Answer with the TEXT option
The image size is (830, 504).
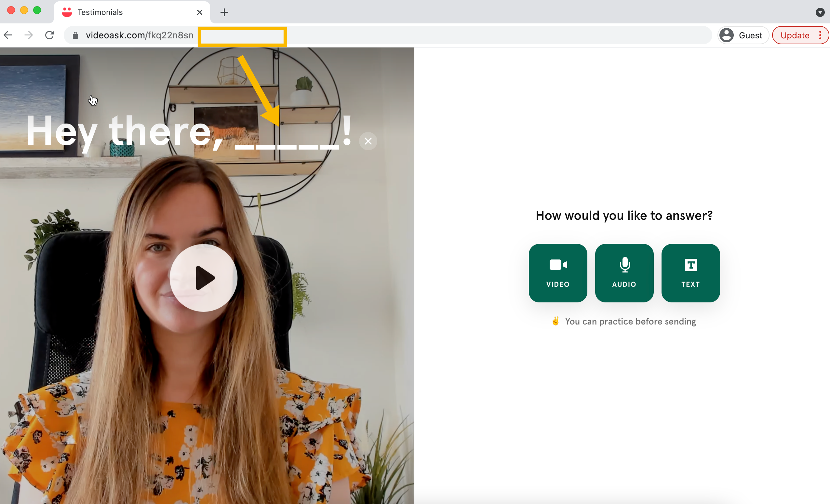[690, 273]
